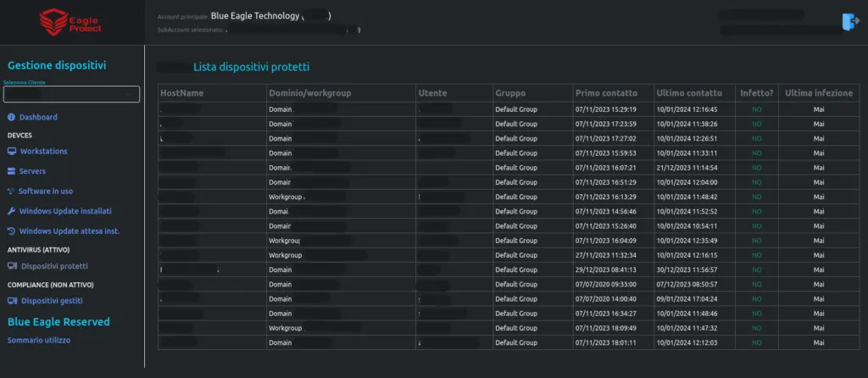
Task: Open the Seleziona Cliente dropdown
Action: pos(71,94)
